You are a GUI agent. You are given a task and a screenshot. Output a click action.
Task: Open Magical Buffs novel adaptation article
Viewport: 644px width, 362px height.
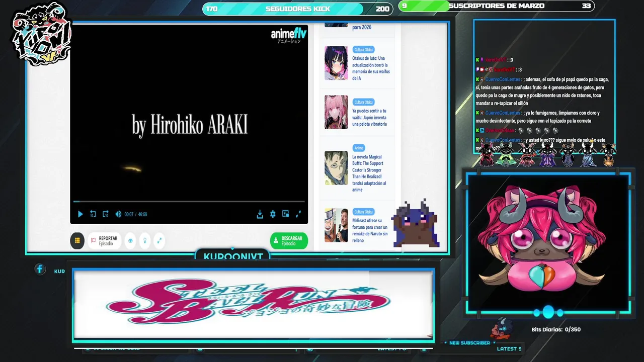(369, 173)
